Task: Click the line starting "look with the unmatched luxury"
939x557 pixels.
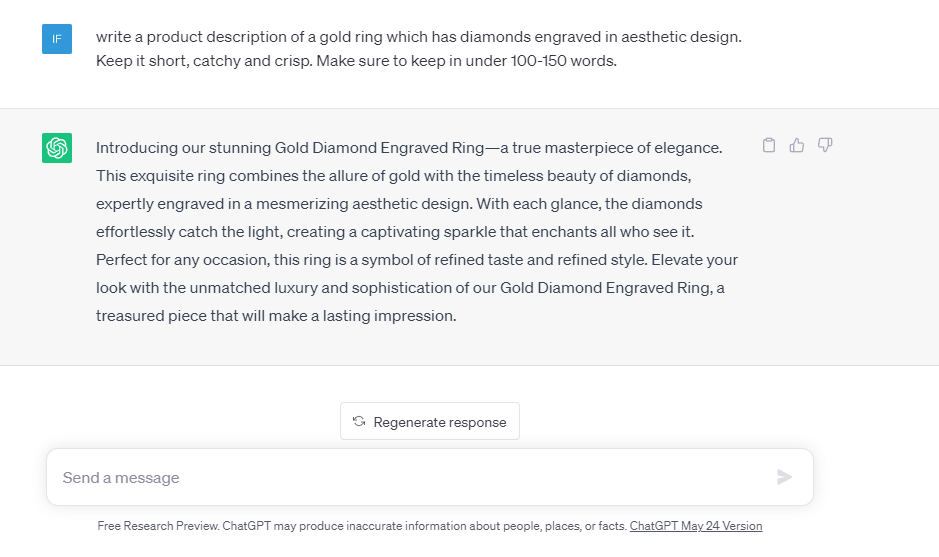Action: [x=410, y=288]
